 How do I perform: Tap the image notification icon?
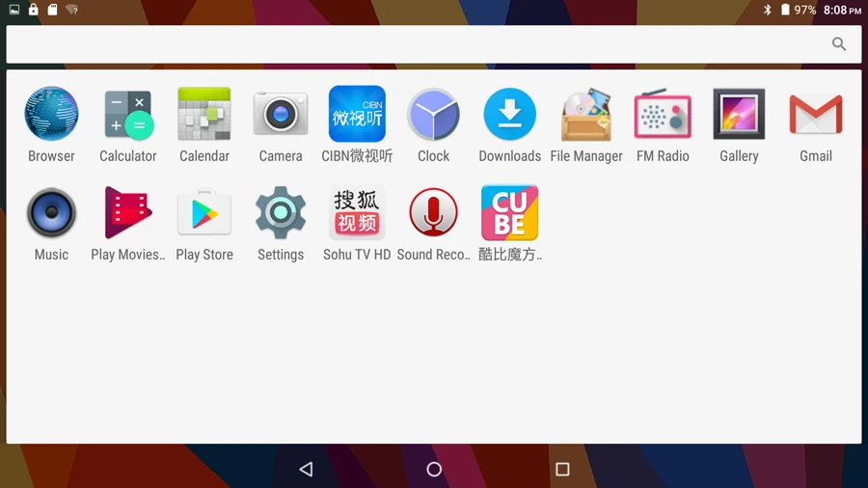pos(14,10)
